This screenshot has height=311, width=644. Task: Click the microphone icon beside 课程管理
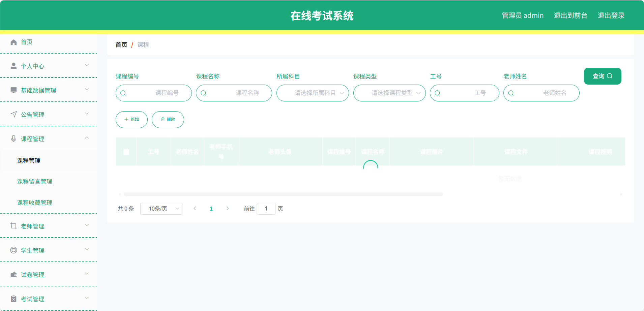[x=13, y=139]
